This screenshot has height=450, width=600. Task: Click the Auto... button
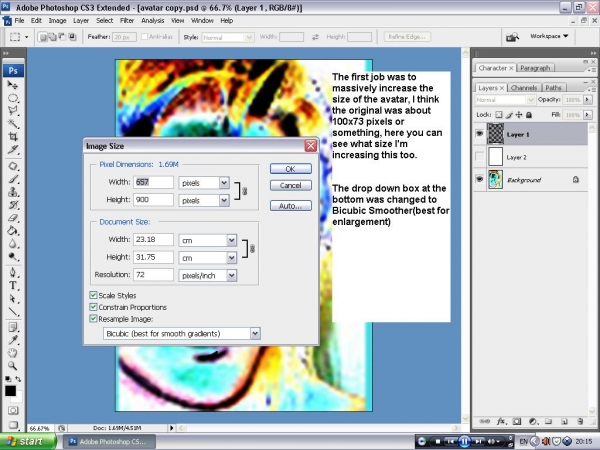click(290, 206)
